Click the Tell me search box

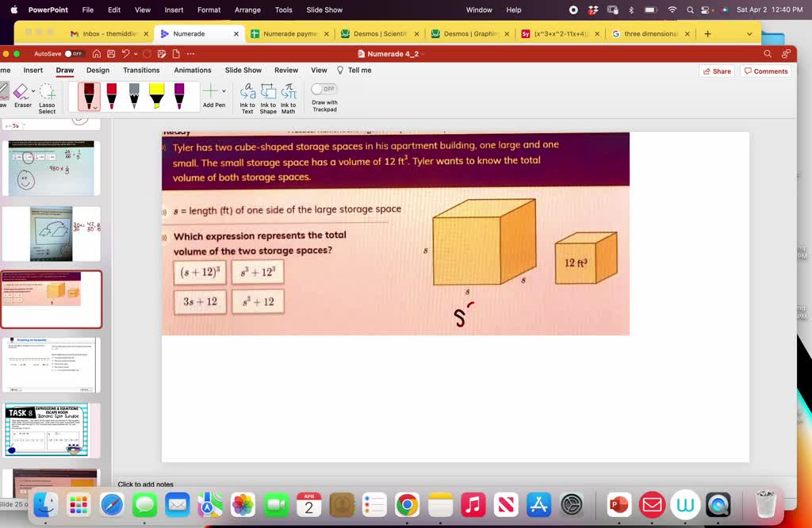tap(354, 71)
